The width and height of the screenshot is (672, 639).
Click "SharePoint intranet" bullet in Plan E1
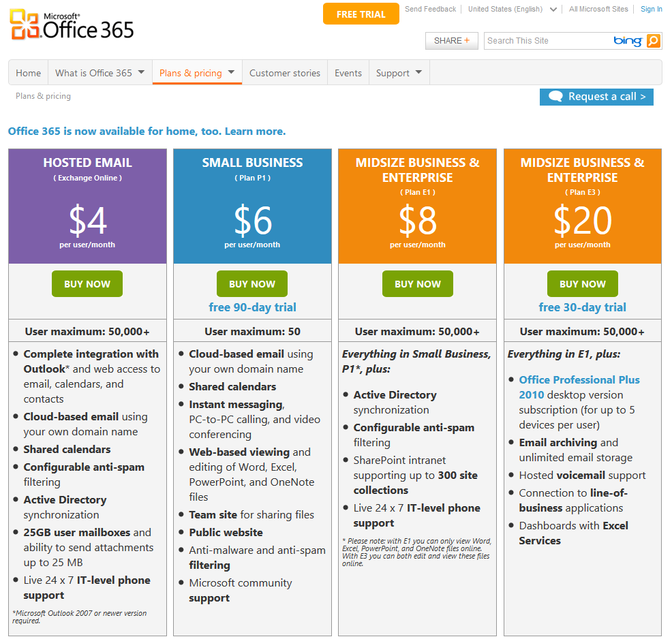pyautogui.click(x=415, y=476)
